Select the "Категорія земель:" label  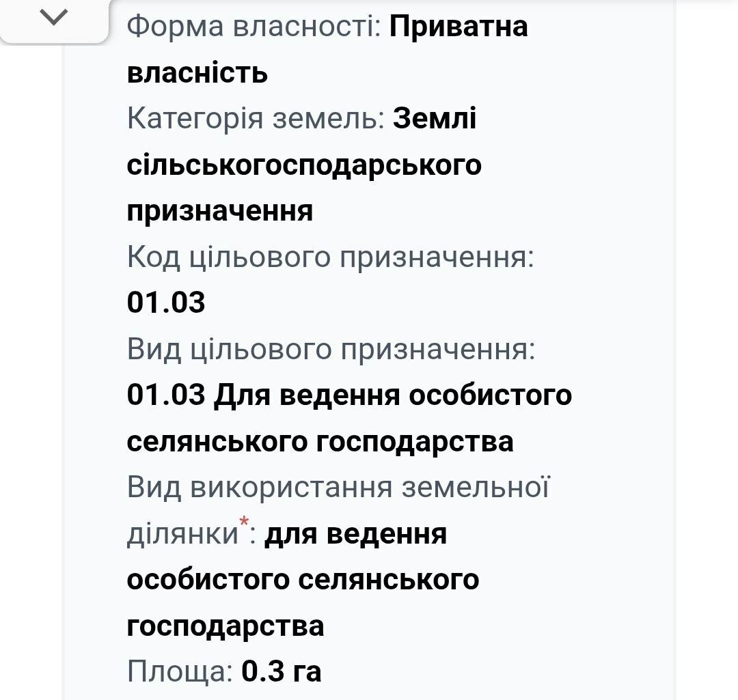click(256, 118)
